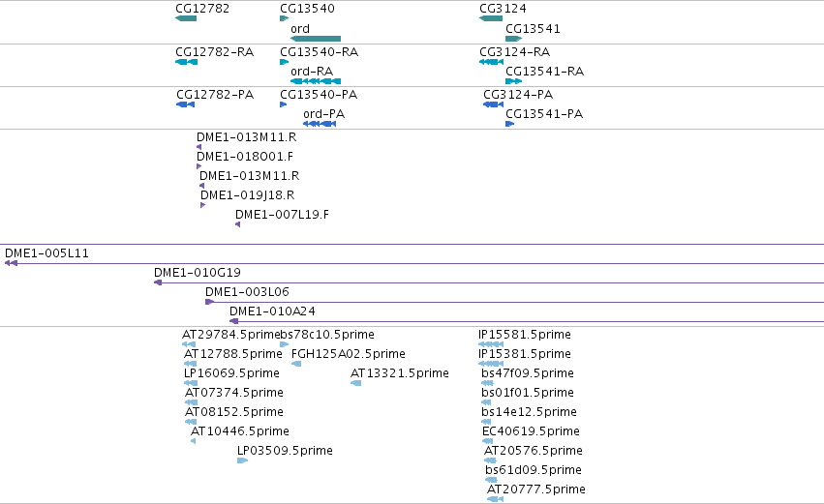Open the DME1-010A24 BAC clone label
The image size is (824, 504).
coord(273,311)
